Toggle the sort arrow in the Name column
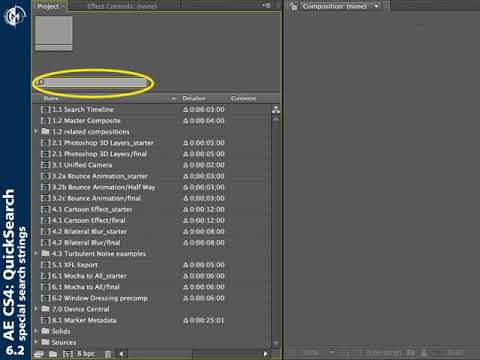 point(173,99)
